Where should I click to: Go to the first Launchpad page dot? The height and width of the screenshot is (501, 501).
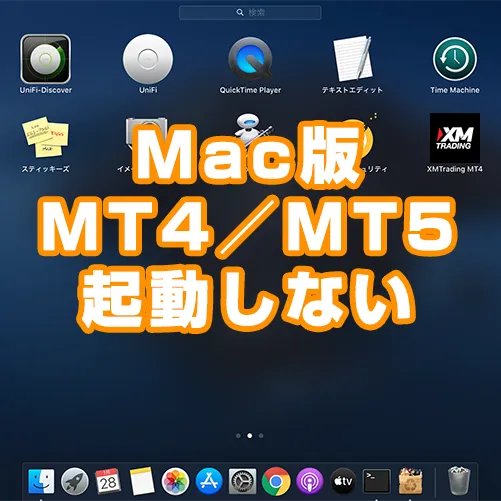point(238,436)
